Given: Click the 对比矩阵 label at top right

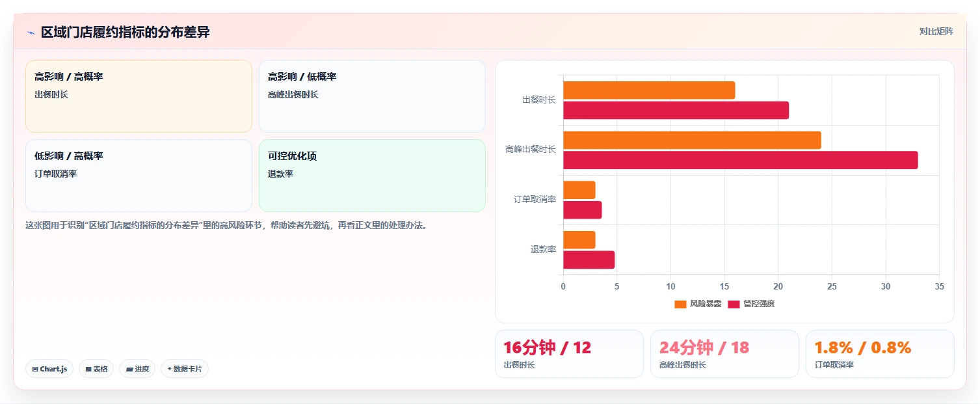Looking at the screenshot, I should click(x=936, y=32).
